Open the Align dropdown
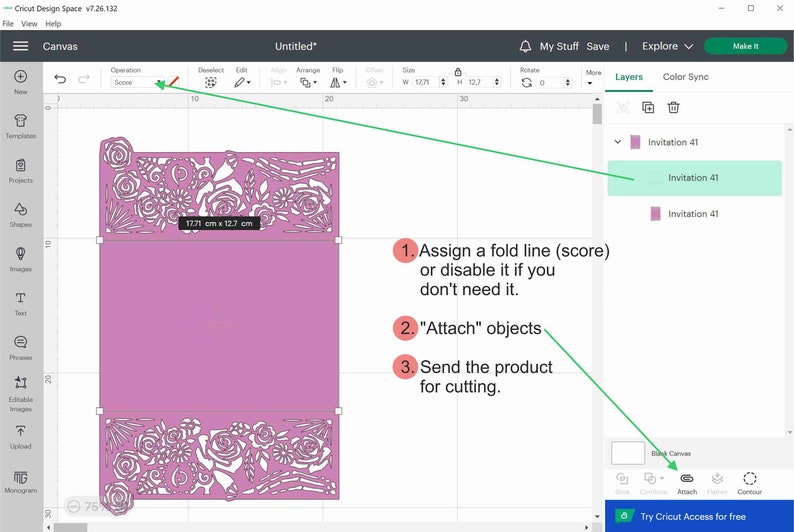The image size is (794, 532). point(279,82)
